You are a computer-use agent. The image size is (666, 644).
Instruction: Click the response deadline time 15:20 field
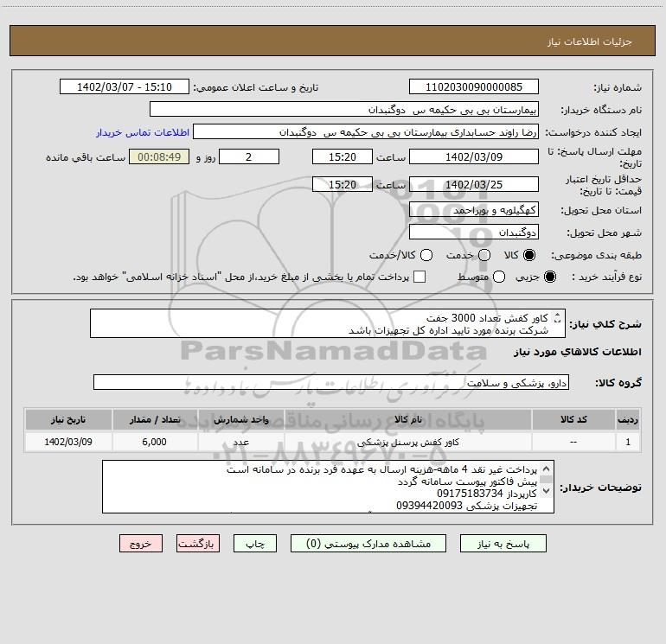click(x=343, y=156)
